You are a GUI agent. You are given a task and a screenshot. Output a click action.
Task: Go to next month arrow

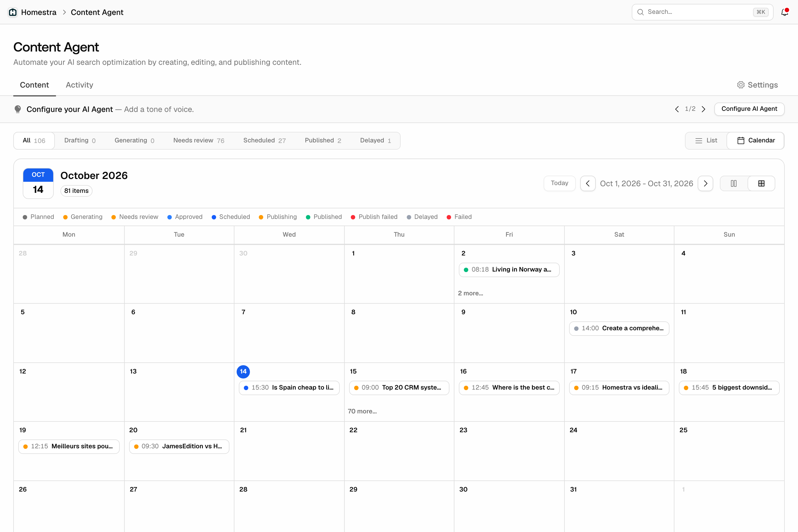click(705, 183)
